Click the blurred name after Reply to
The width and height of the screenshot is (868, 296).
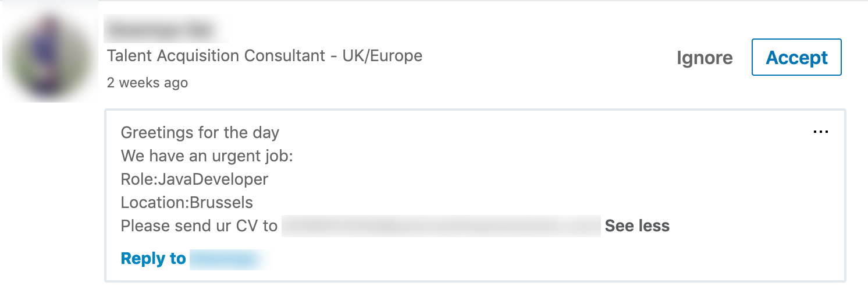click(x=228, y=259)
